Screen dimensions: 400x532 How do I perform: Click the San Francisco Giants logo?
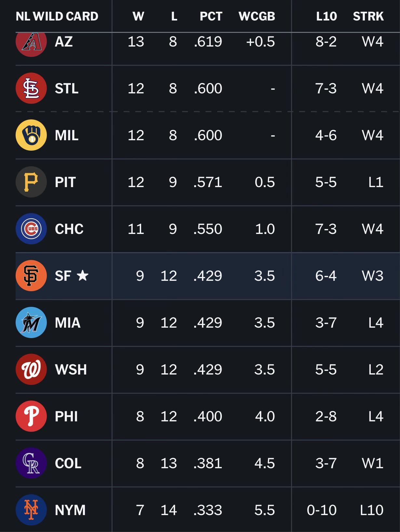[x=31, y=276]
